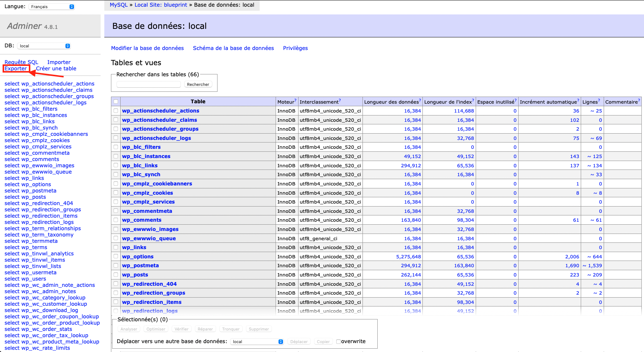Click the Espace inutilisé help mark
The image size is (644, 352).
click(x=515, y=100)
